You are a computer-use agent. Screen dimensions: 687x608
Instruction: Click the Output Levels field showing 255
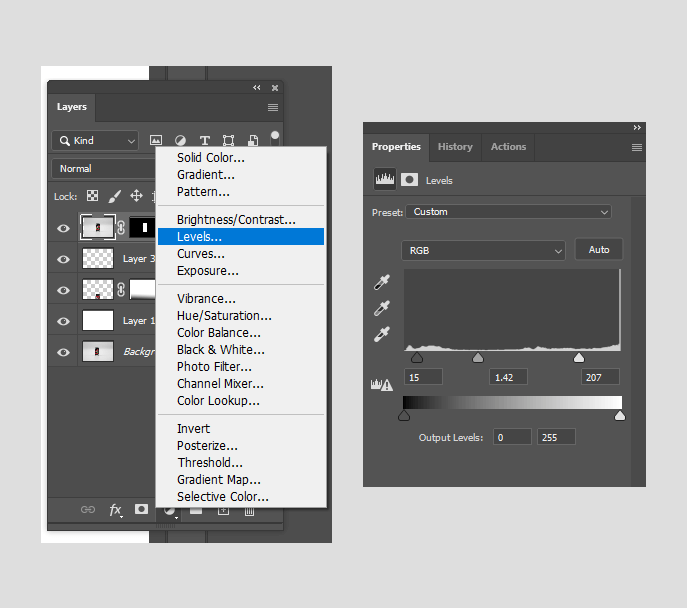point(556,437)
